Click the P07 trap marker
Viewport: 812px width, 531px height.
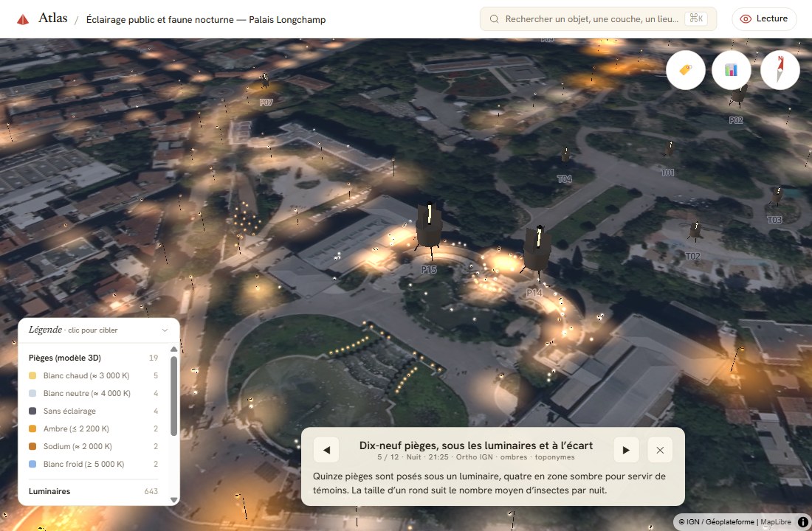[265, 80]
